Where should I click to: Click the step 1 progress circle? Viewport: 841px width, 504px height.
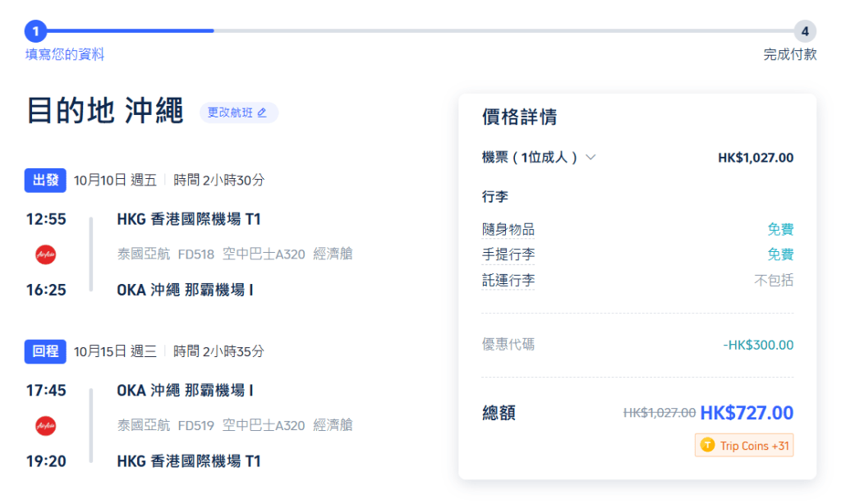[35, 31]
